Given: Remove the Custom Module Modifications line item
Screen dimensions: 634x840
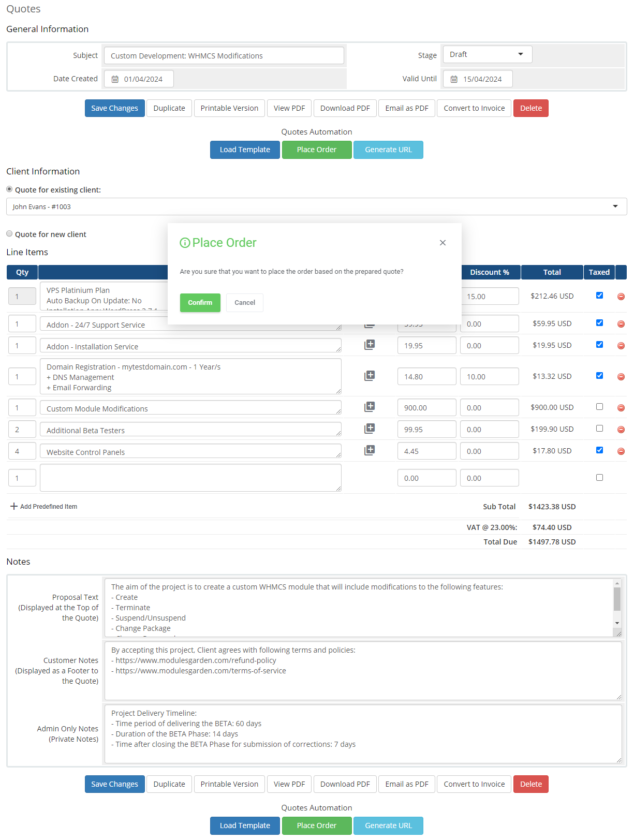Looking at the screenshot, I should (x=621, y=408).
